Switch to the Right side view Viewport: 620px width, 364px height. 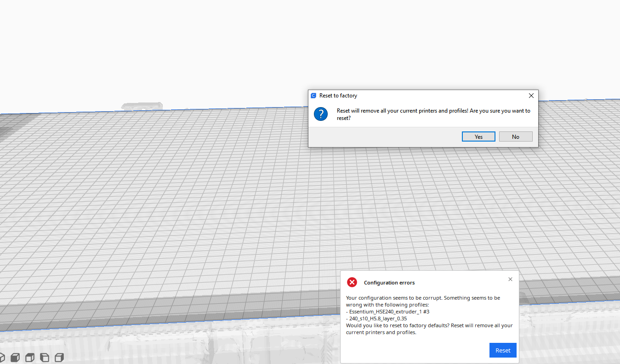click(59, 357)
